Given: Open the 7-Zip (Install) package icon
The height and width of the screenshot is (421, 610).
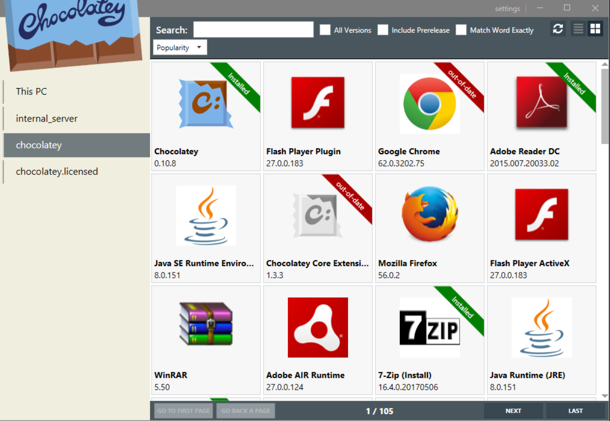Looking at the screenshot, I should click(x=430, y=328).
